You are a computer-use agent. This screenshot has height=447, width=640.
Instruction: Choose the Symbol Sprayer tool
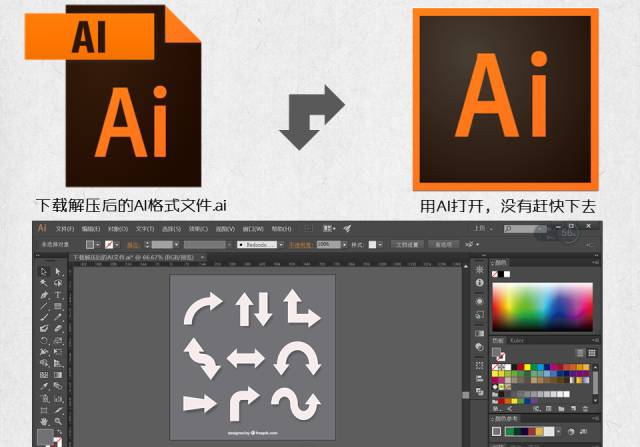coord(44,398)
